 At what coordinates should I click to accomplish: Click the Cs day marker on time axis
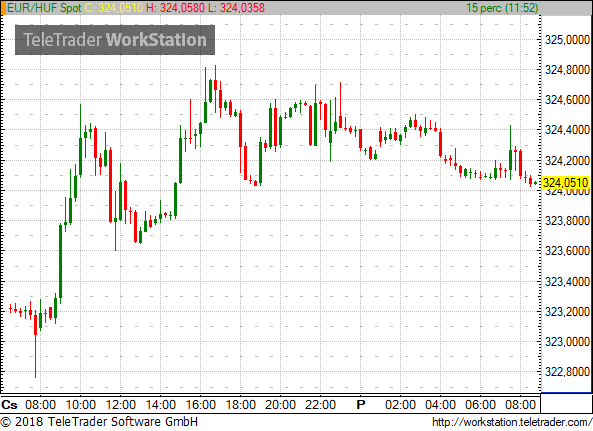coord(9,405)
